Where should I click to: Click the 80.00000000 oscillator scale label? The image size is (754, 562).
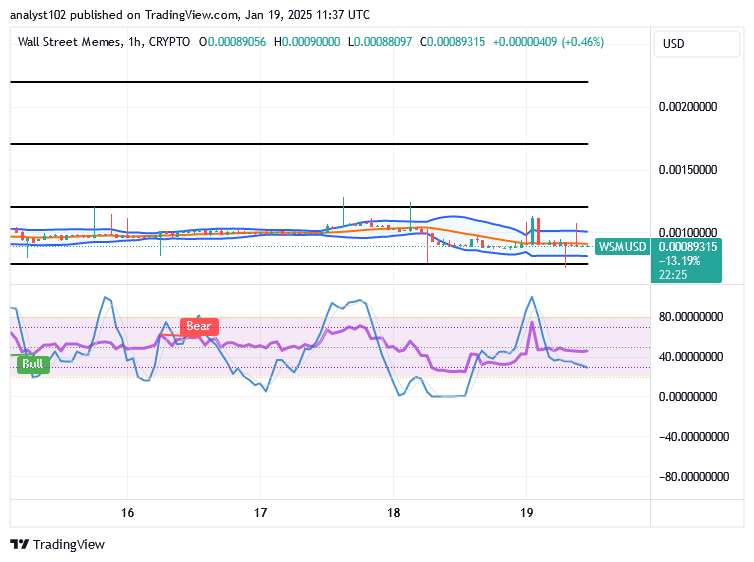[x=691, y=317]
